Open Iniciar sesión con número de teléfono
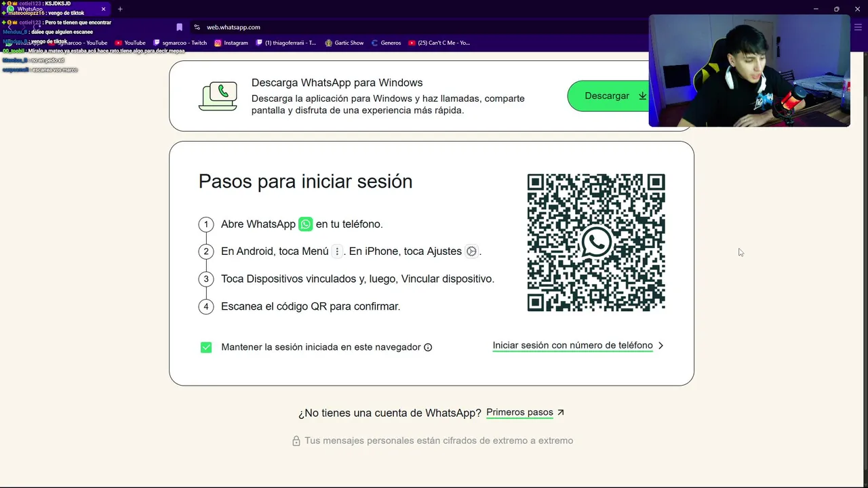Image resolution: width=868 pixels, height=488 pixels. pyautogui.click(x=572, y=346)
